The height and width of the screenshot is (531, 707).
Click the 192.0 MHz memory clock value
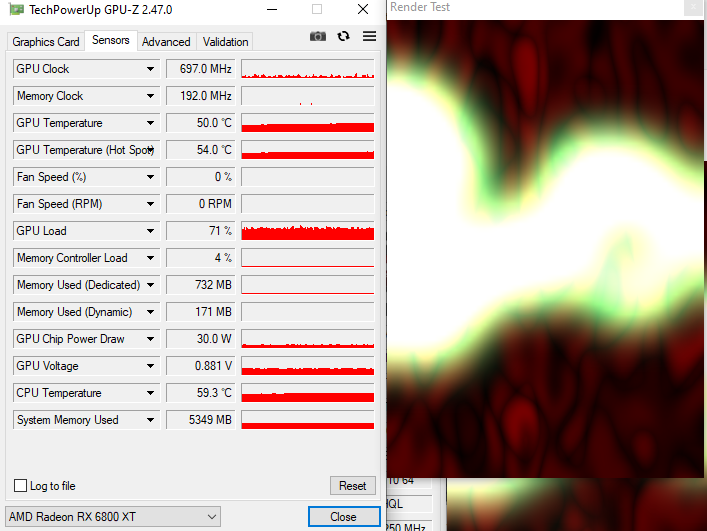[201, 96]
